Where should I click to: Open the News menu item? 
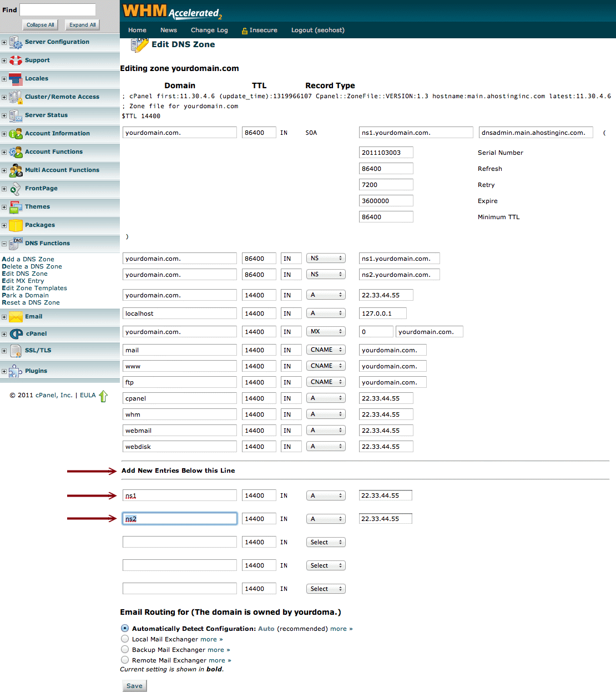pyautogui.click(x=169, y=30)
